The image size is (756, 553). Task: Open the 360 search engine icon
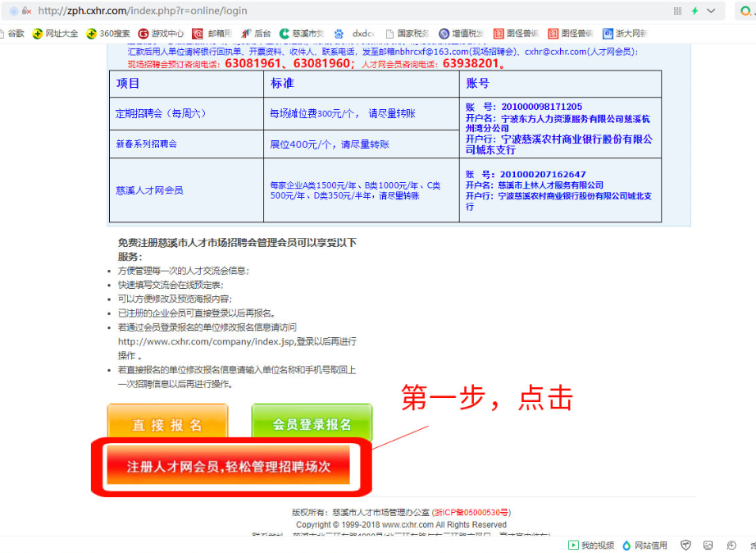(745, 11)
